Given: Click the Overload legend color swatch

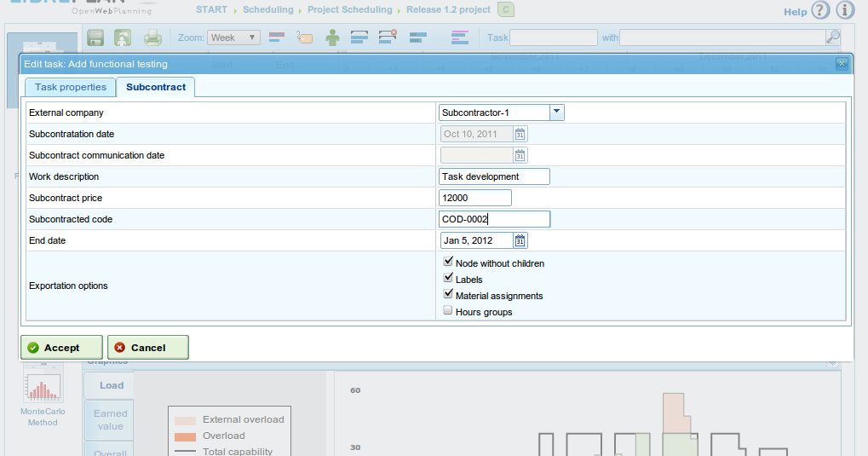Looking at the screenshot, I should click(x=185, y=436).
